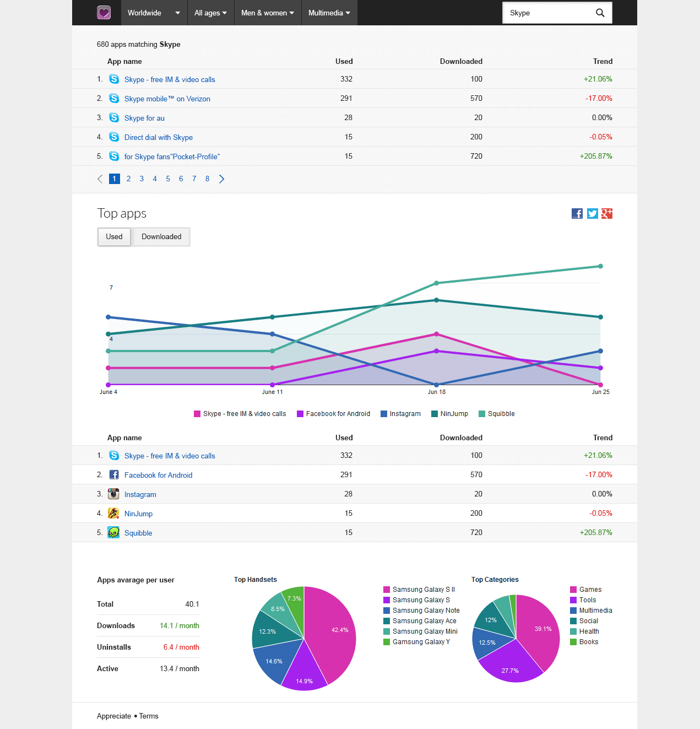Image resolution: width=700 pixels, height=729 pixels.
Task: Share on Facebook icon
Action: [577, 214]
